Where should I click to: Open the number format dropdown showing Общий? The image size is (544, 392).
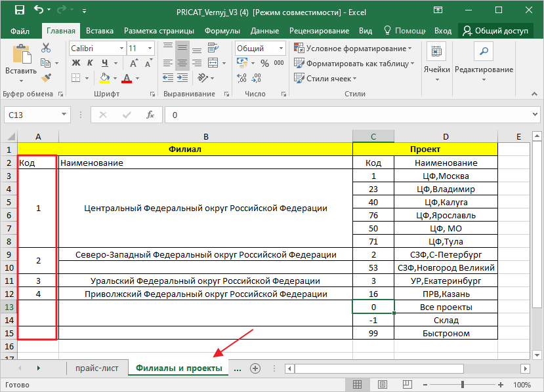point(281,48)
